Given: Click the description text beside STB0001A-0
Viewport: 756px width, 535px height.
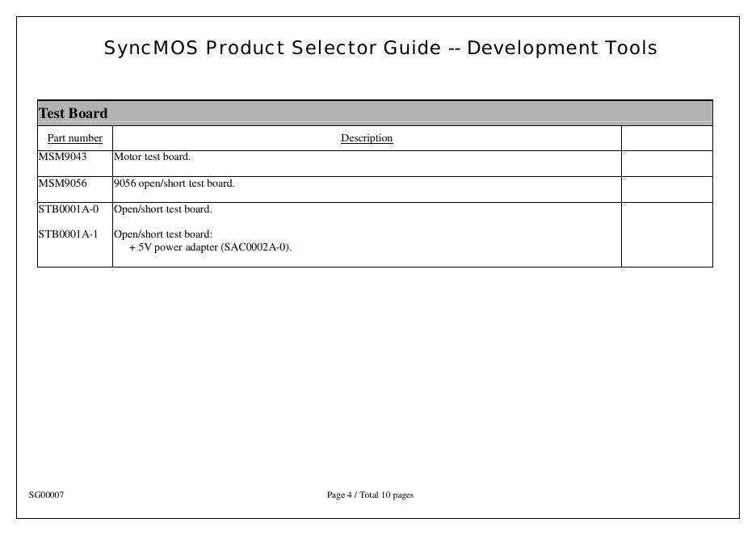Looking at the screenshot, I should tap(163, 209).
